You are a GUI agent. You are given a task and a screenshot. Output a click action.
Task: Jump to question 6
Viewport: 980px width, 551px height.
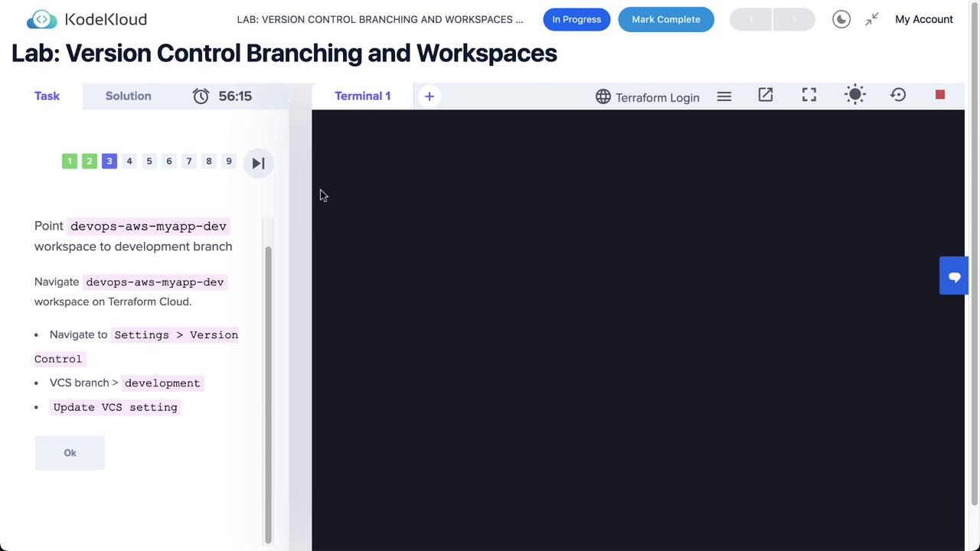click(x=169, y=161)
